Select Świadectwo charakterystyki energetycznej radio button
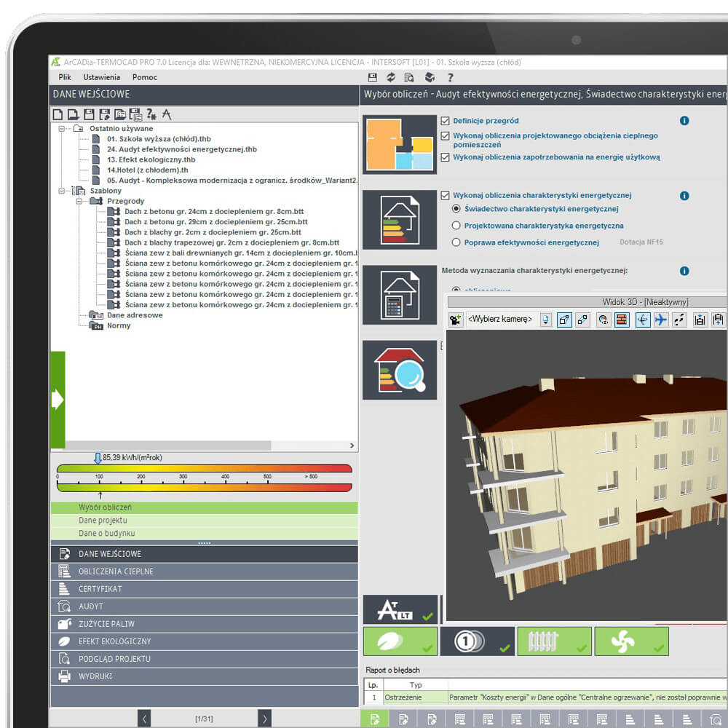The image size is (728, 728). (x=456, y=209)
